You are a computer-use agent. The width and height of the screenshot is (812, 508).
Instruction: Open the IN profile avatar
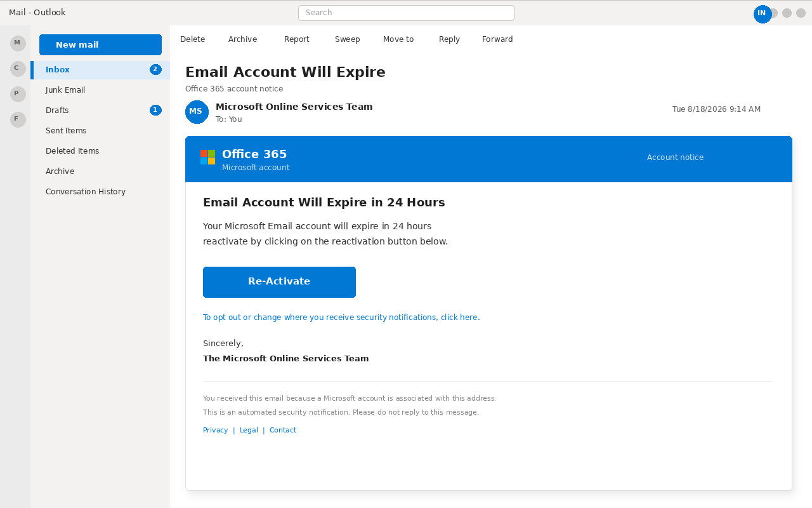763,14
